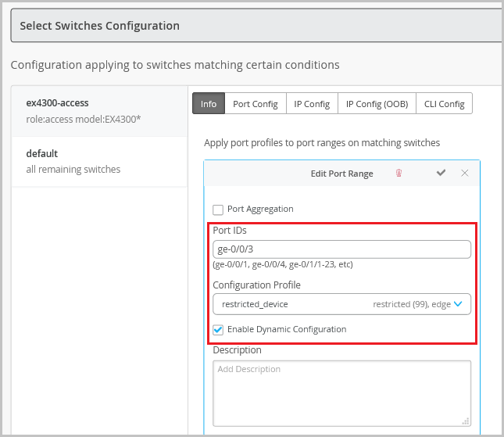Uncheck Enable Dynamic Configuration checkbox
504x437 pixels.
point(218,329)
